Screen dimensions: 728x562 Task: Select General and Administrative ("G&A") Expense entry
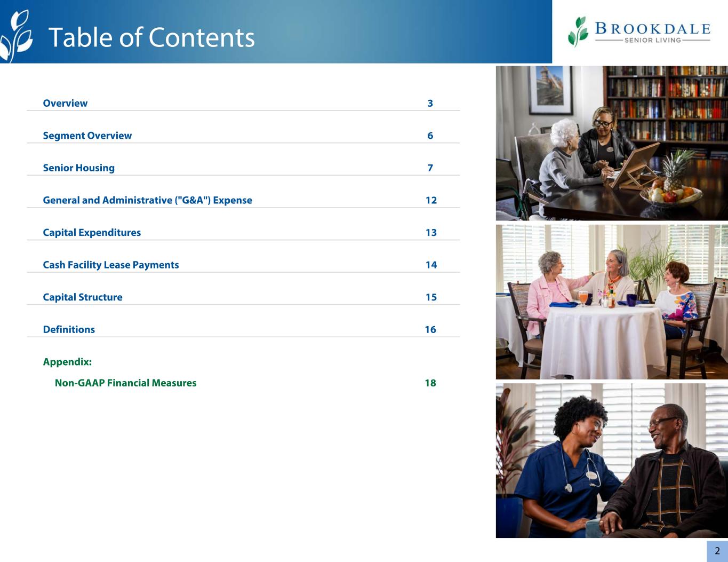point(147,200)
